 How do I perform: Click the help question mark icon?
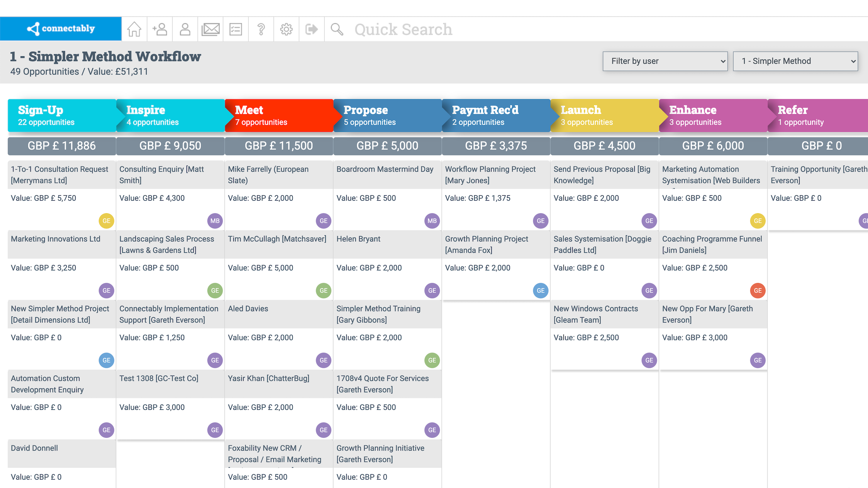click(x=261, y=29)
